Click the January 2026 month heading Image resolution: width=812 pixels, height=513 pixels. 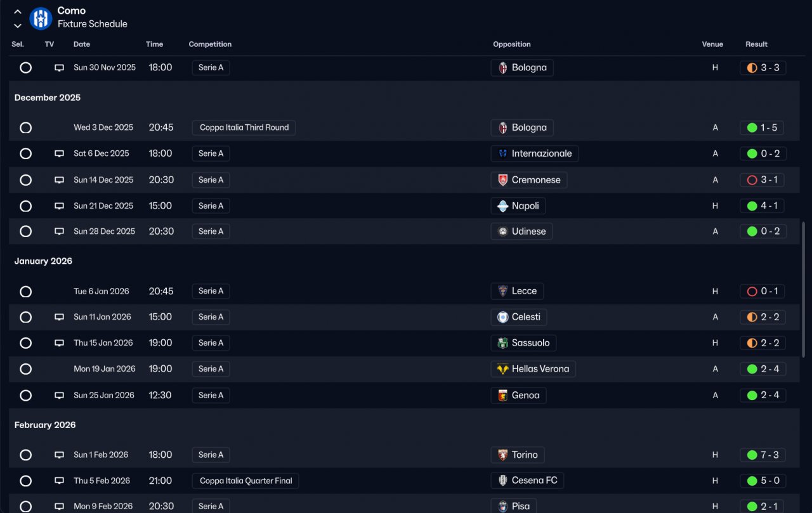tap(43, 261)
